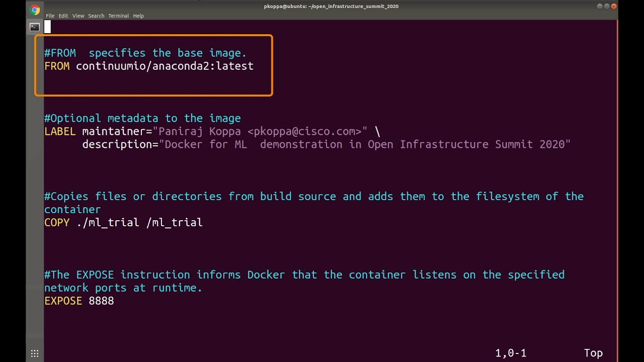Click the line-continuation backslash after maintainer
The image size is (644, 362).
click(377, 131)
